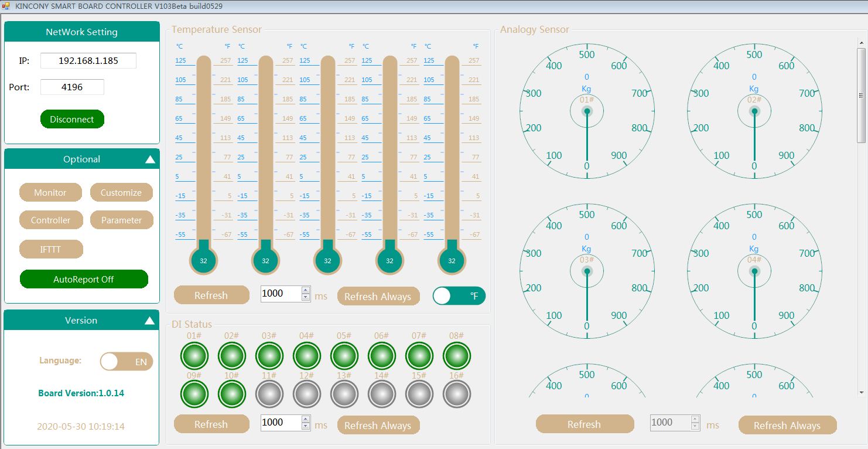Increase the temperature refresh interval spinner

pos(305,290)
